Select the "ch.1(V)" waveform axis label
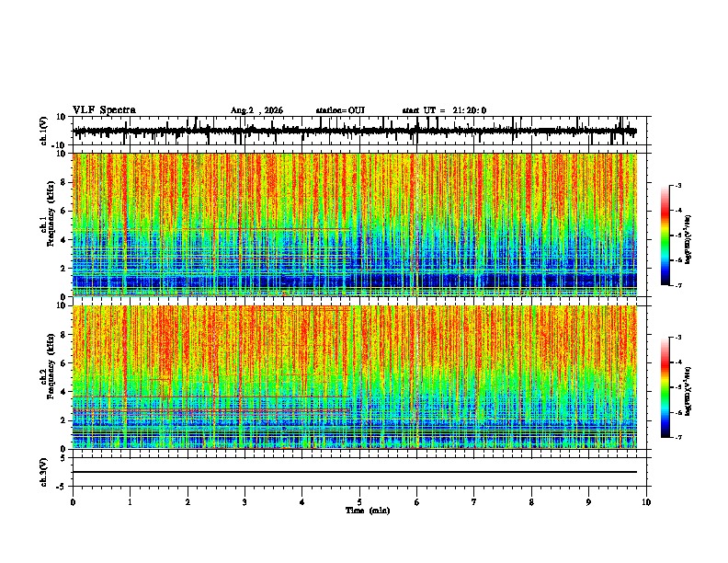This screenshot has width=728, height=563. click(44, 131)
